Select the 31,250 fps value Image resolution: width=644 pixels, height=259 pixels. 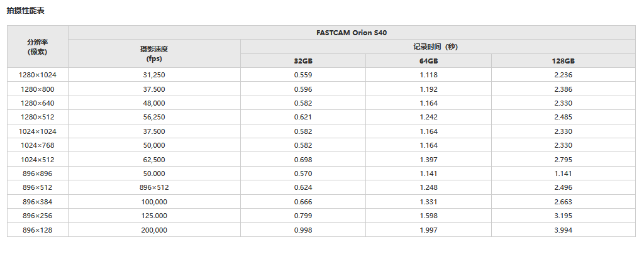tap(154, 75)
